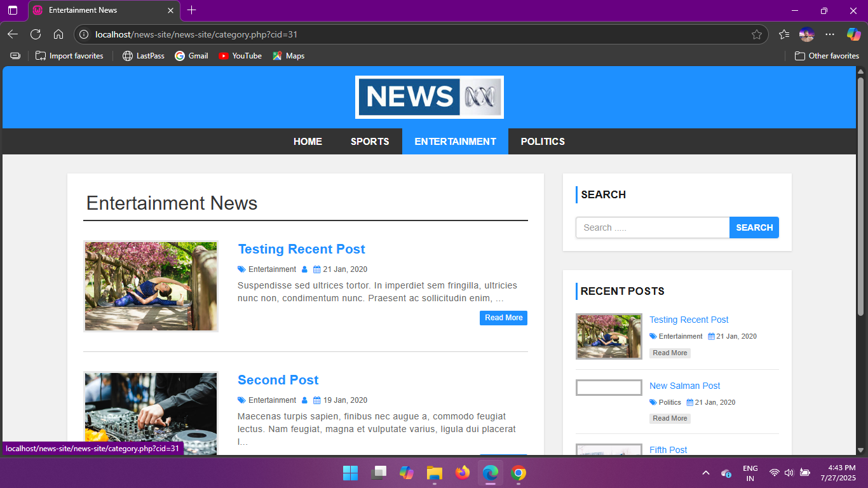This screenshot has width=868, height=488.
Task: Open YouTube from the favorites bar
Action: [x=240, y=56]
